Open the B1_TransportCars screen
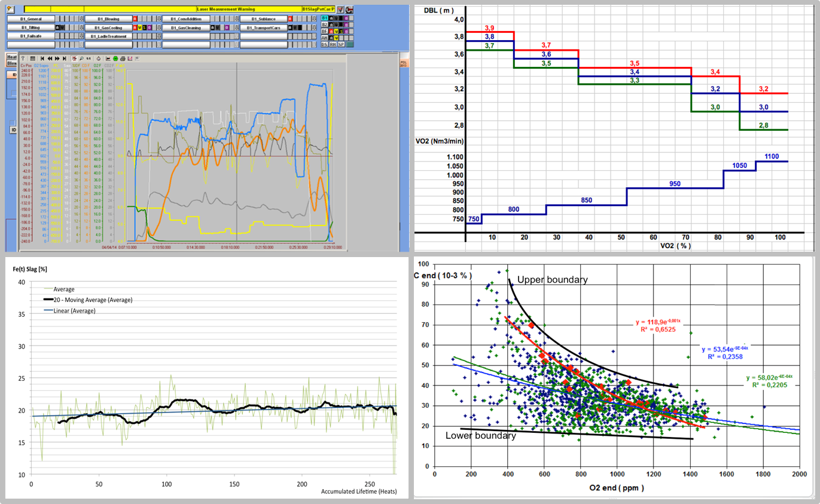This screenshot has height=504, width=820. 264,28
